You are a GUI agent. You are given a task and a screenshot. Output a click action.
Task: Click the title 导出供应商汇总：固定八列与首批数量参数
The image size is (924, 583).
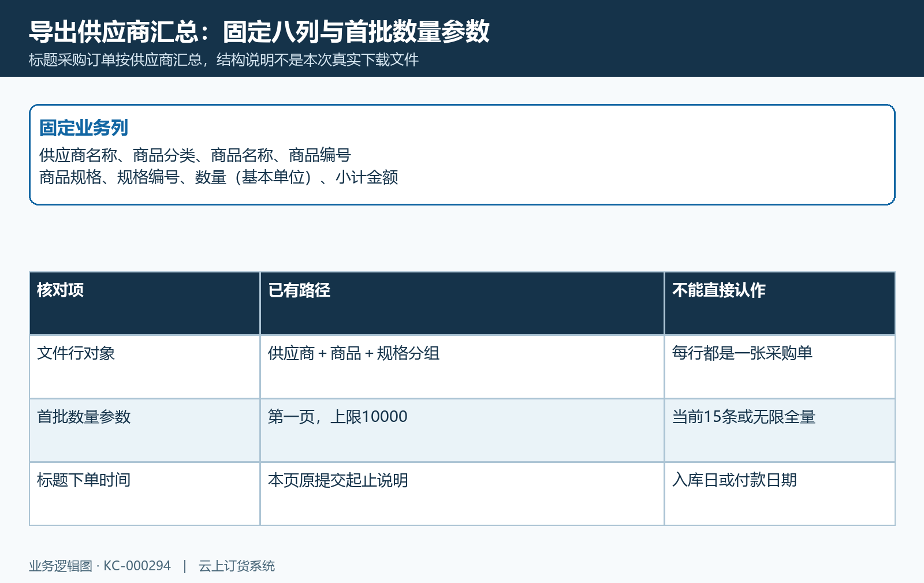[x=259, y=32]
